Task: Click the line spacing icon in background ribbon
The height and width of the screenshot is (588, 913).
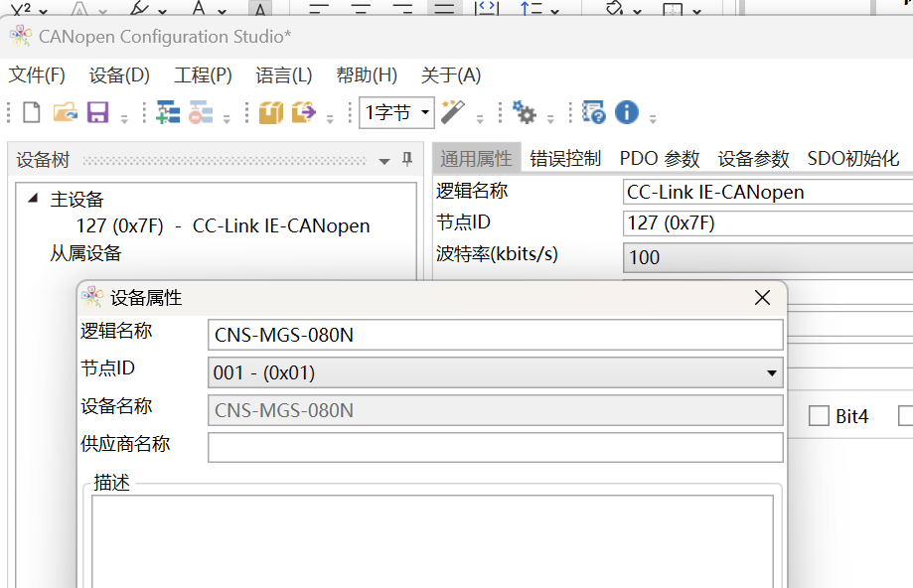Action: tap(532, 8)
